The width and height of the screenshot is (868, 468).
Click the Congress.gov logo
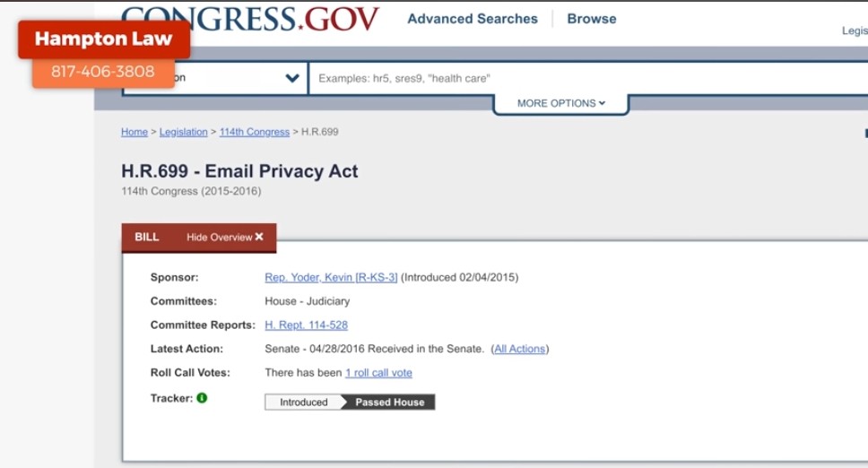pyautogui.click(x=250, y=18)
